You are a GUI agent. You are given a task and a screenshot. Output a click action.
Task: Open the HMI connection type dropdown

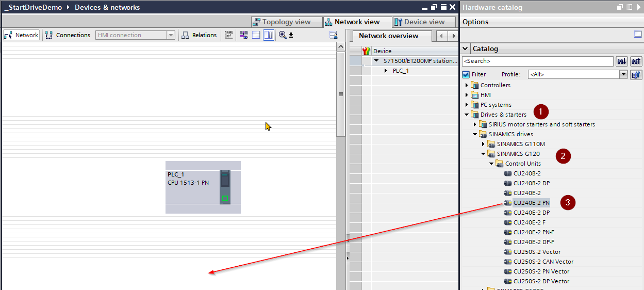(x=171, y=35)
